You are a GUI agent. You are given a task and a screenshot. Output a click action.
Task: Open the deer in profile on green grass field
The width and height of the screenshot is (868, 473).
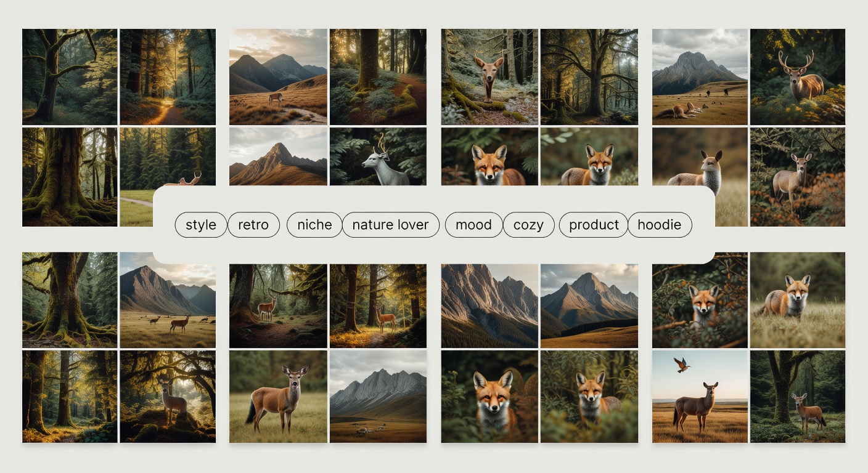tap(278, 397)
